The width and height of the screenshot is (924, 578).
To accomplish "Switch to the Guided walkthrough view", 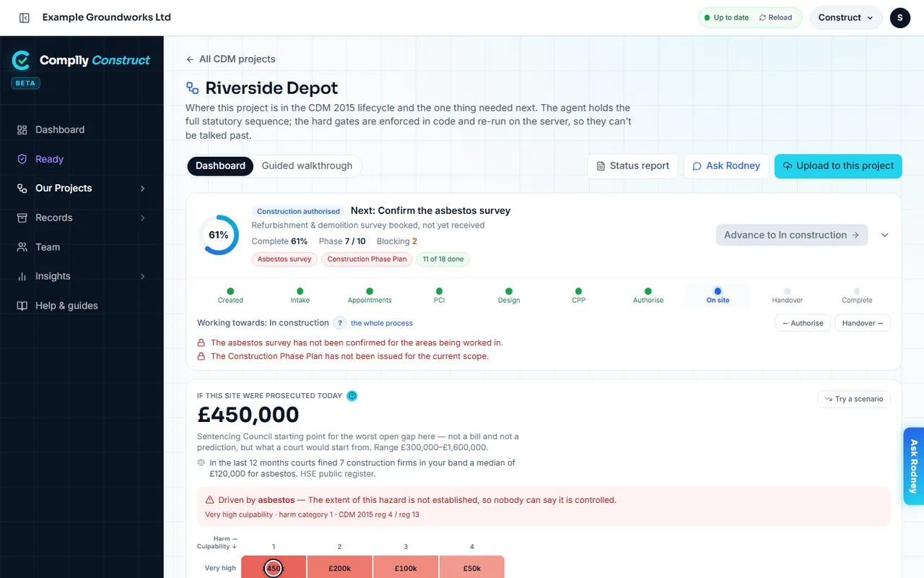I will coord(307,165).
